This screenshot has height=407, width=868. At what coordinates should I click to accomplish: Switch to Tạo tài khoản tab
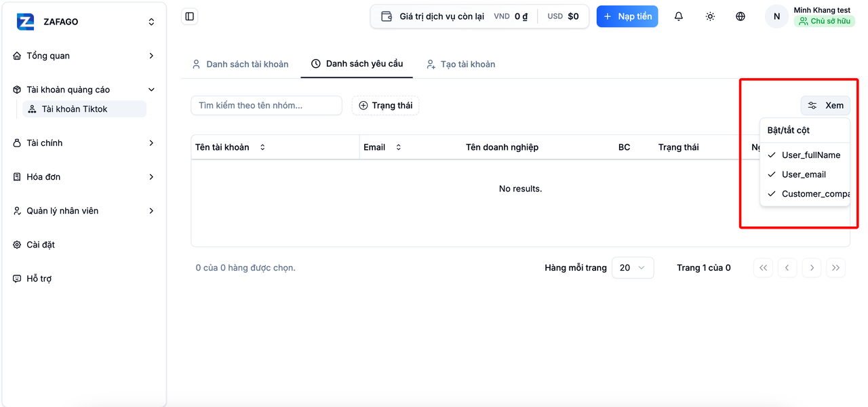(x=460, y=64)
